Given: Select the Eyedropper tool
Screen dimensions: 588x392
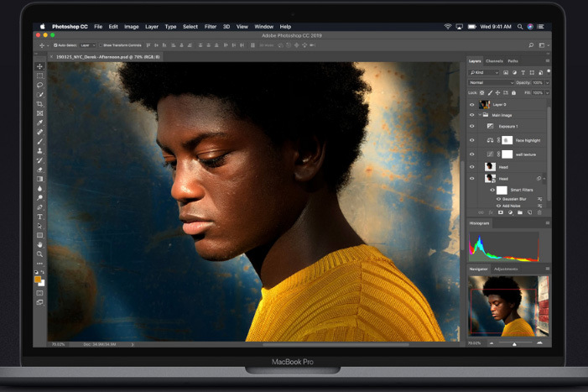Looking at the screenshot, I should tap(39, 123).
